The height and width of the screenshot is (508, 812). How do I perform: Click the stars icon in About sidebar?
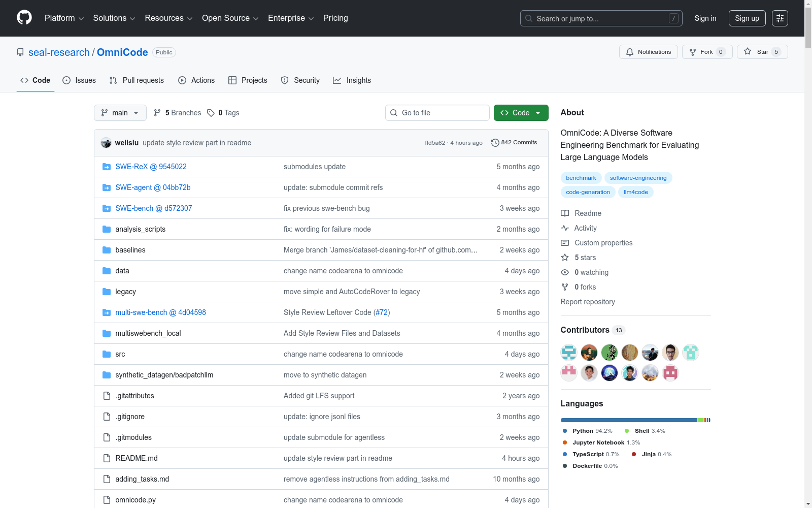pos(565,258)
